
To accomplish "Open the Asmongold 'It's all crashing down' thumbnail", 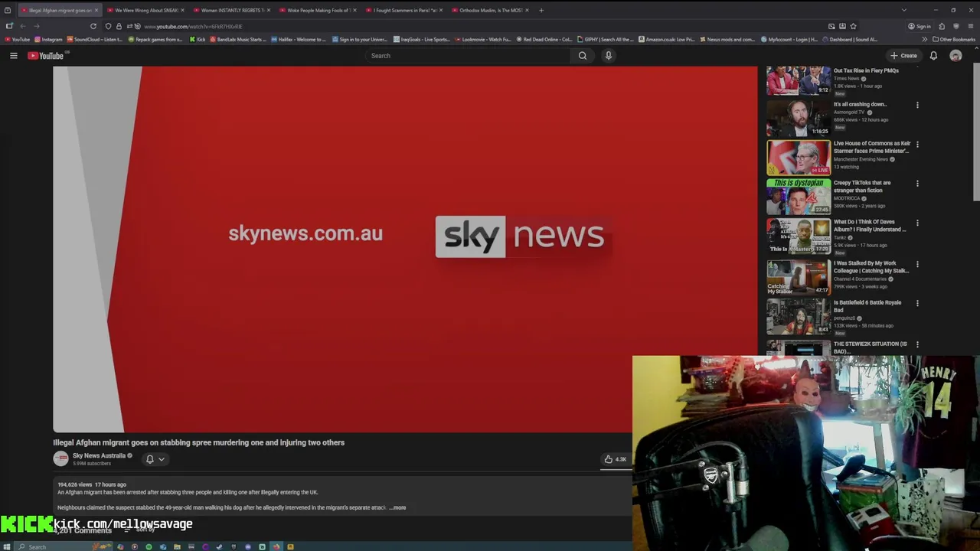I will point(799,119).
